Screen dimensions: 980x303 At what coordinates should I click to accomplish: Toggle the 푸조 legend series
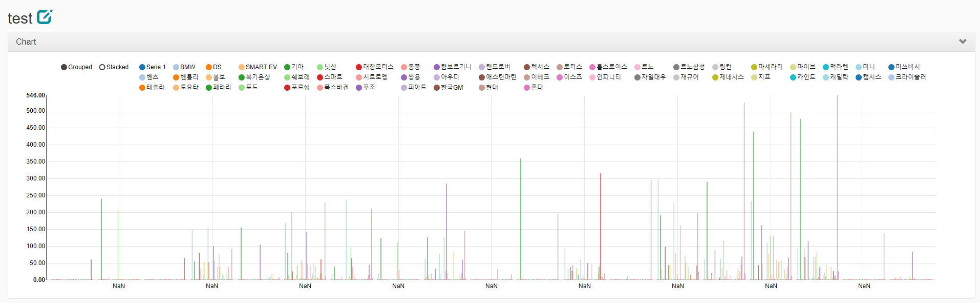click(366, 88)
